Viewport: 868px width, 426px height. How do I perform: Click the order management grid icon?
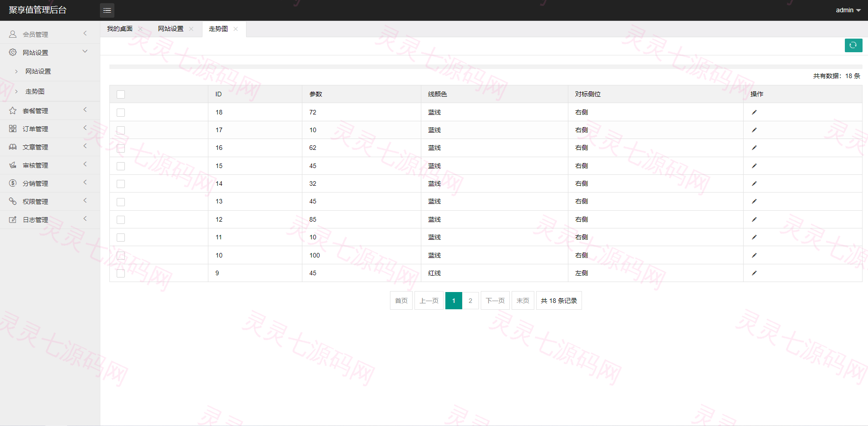(x=13, y=129)
